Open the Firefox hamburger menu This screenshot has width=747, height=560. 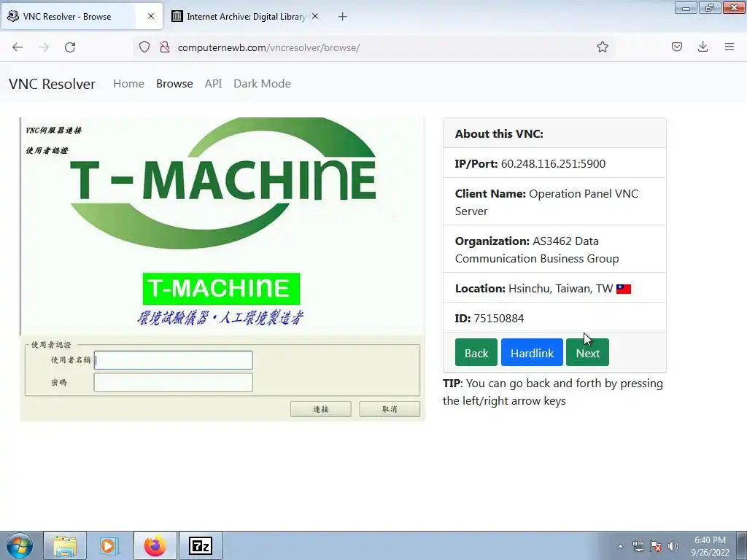[x=729, y=47]
